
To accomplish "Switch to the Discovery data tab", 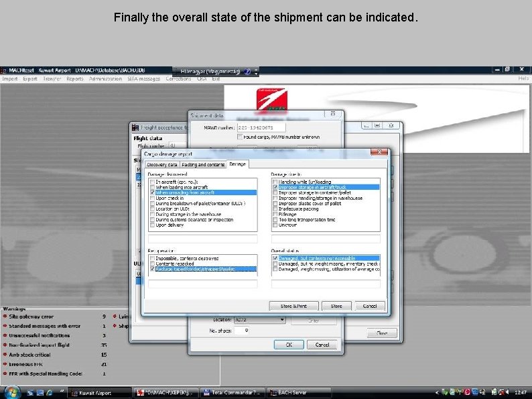I will tap(162, 165).
